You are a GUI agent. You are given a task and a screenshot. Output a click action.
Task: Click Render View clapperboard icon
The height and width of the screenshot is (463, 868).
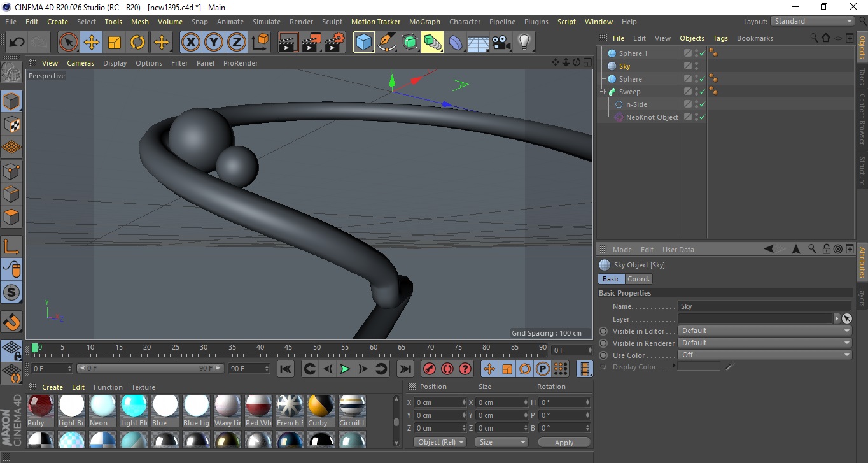pyautogui.click(x=288, y=43)
